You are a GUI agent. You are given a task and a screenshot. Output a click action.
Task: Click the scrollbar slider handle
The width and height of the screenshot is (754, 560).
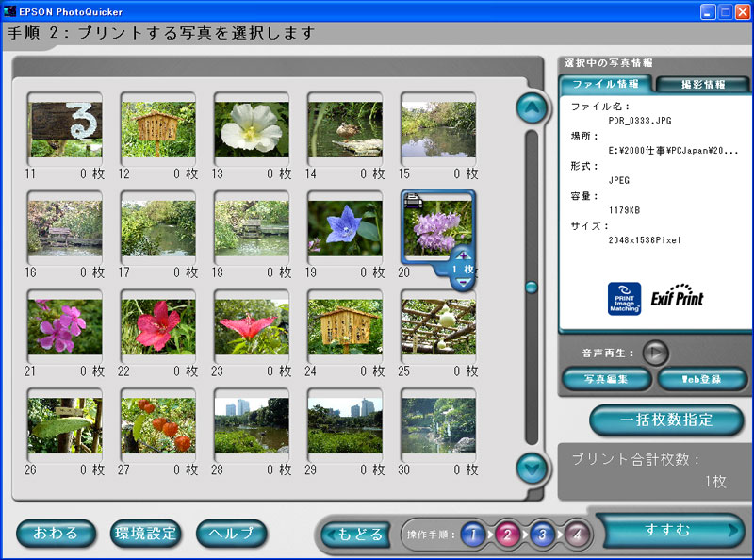click(532, 287)
